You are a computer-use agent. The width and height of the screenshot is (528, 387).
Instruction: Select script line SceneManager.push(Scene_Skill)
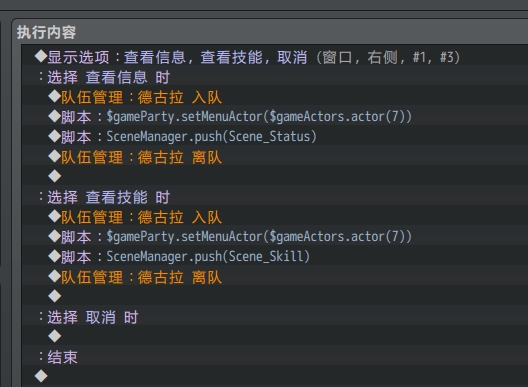click(x=275, y=257)
